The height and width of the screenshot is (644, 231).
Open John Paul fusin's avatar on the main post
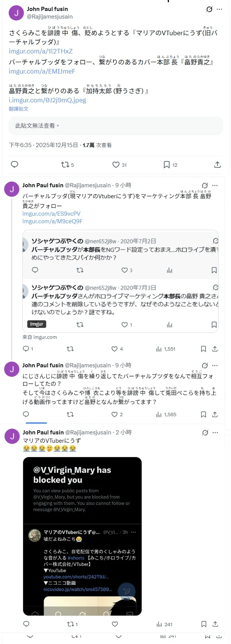pyautogui.click(x=16, y=13)
